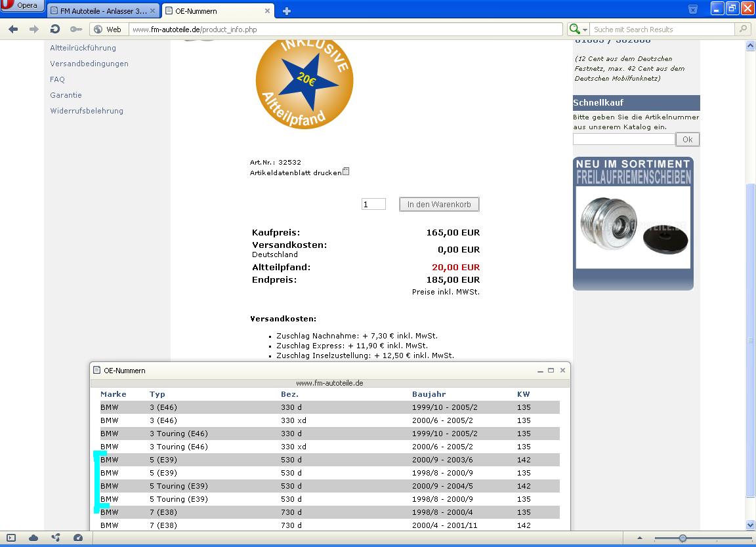Go back using the back arrow
Image resolution: width=756 pixels, height=547 pixels.
click(14, 30)
